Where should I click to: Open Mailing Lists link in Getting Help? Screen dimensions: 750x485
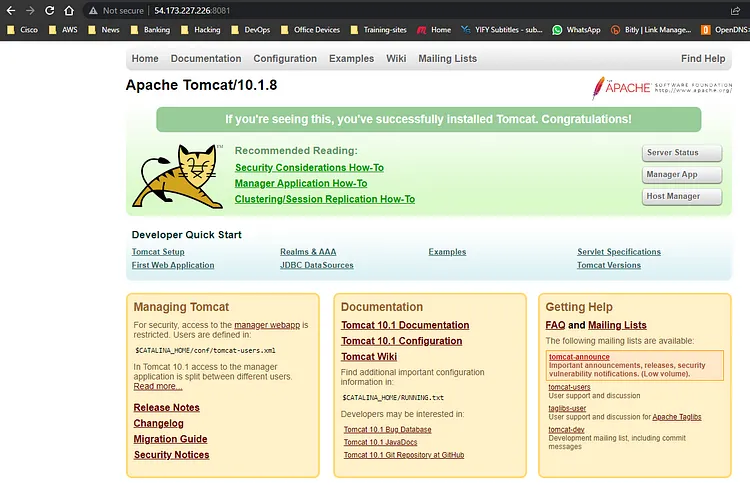617,325
